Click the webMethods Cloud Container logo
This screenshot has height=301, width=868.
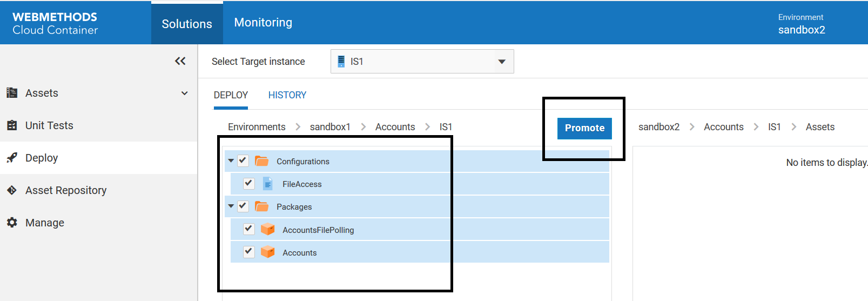pos(55,24)
